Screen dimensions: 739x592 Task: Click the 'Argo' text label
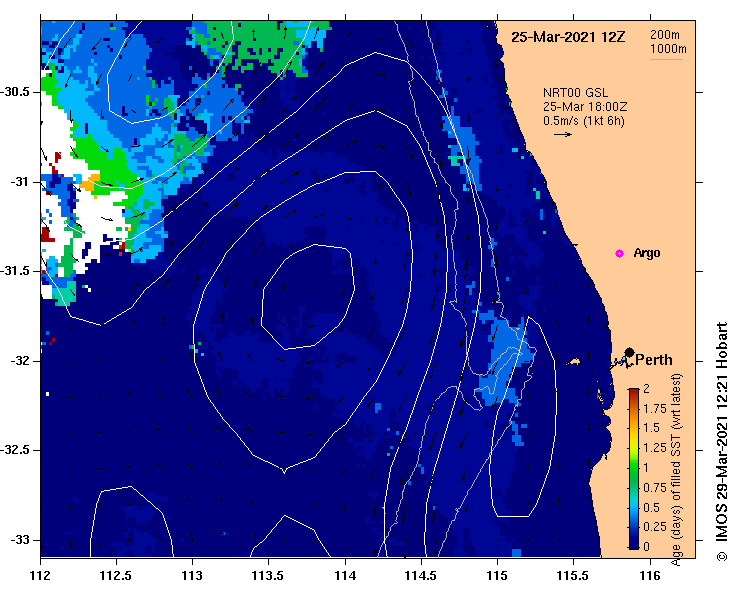(647, 253)
